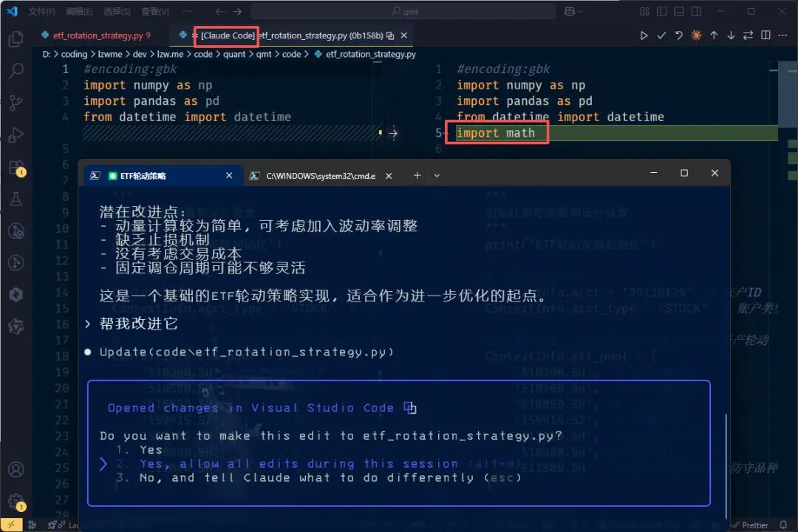Close the cmd.exe terminal tab

389,176
